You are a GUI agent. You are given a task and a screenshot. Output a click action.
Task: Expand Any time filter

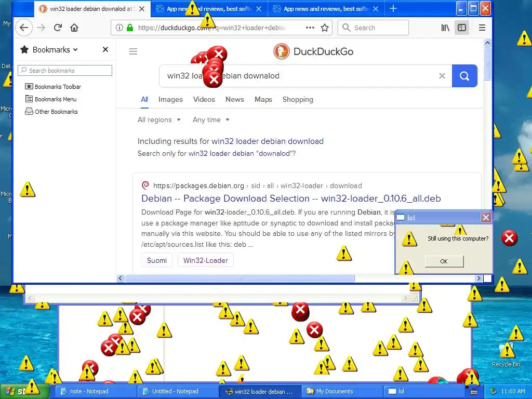click(211, 120)
